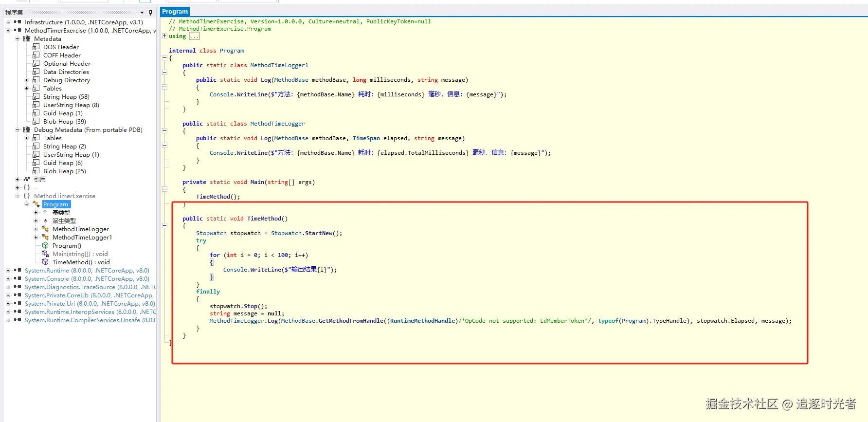
Task: Click the UserString Heap (8) icon
Action: click(x=36, y=105)
